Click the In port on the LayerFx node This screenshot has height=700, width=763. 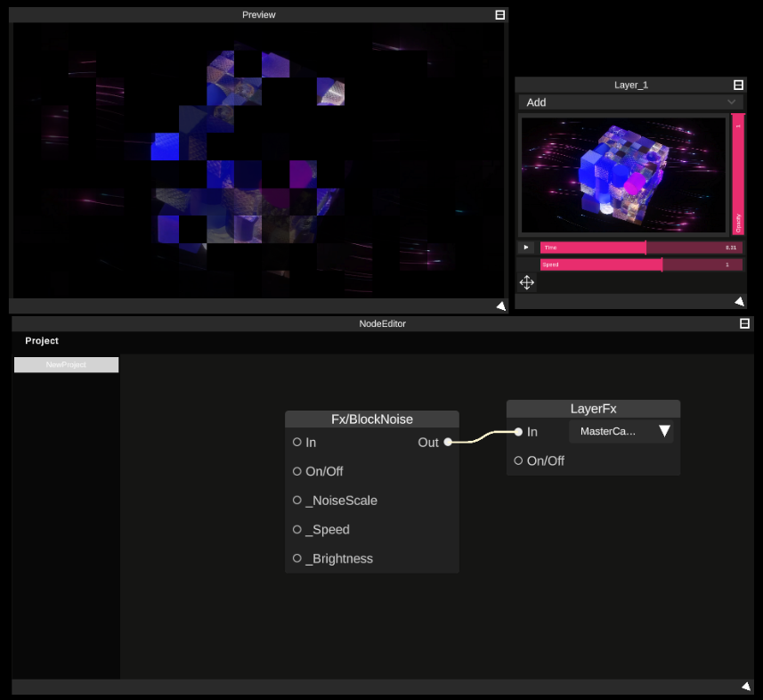tap(517, 431)
